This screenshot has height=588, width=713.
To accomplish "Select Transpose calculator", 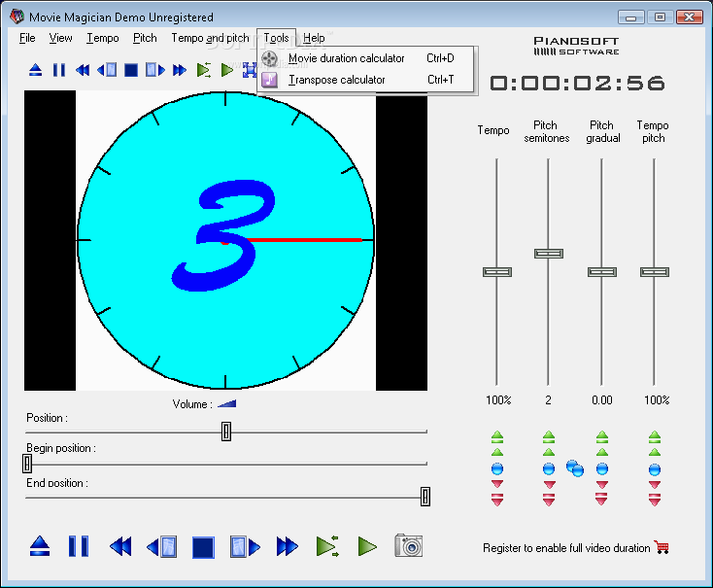I will (x=366, y=80).
